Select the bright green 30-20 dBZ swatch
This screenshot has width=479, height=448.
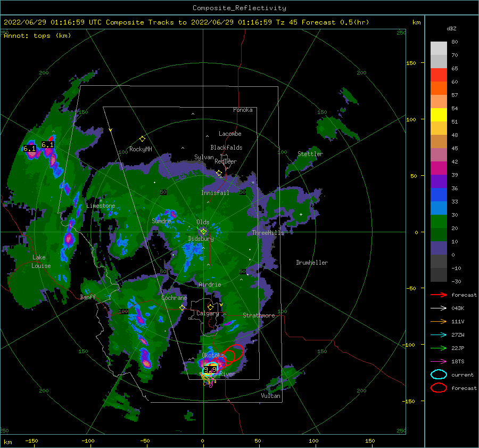pos(439,222)
